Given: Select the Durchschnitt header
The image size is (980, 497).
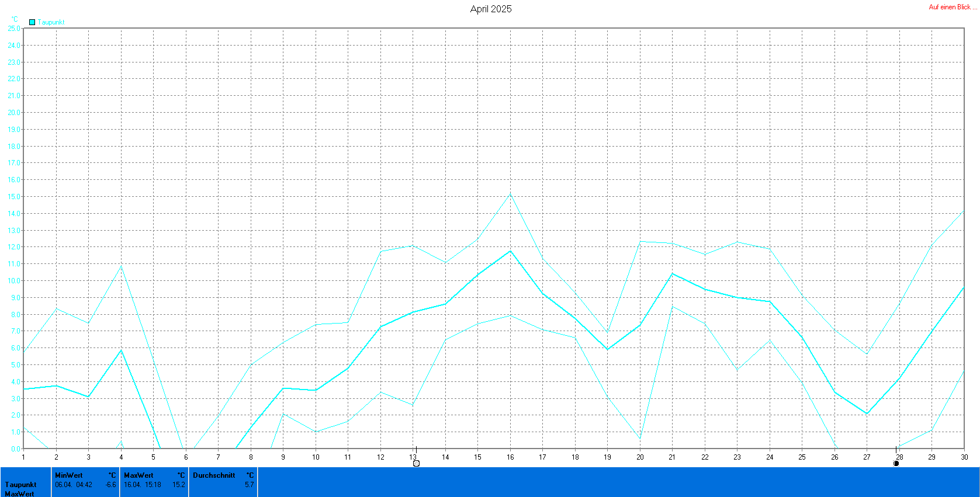Looking at the screenshot, I should (x=214, y=475).
